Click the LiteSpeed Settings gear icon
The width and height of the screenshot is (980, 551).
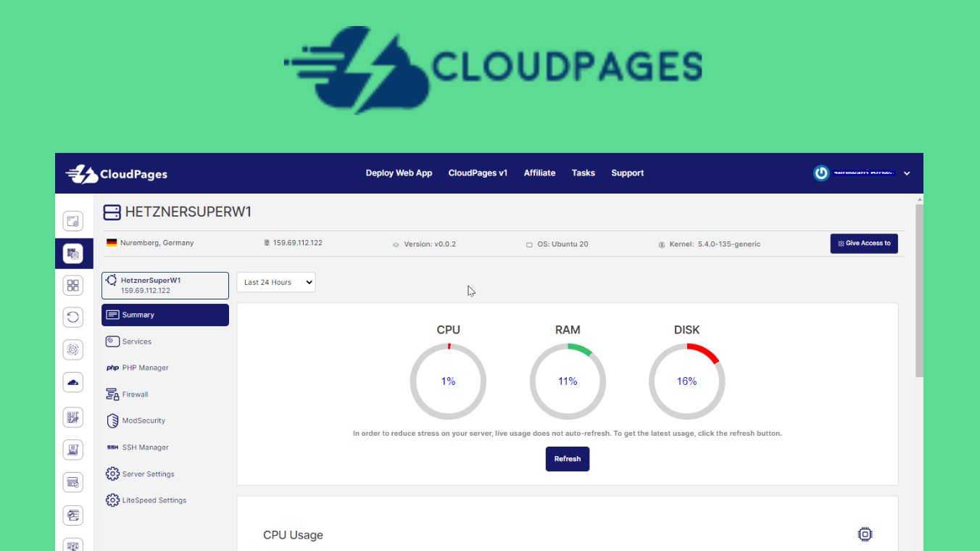coord(112,500)
